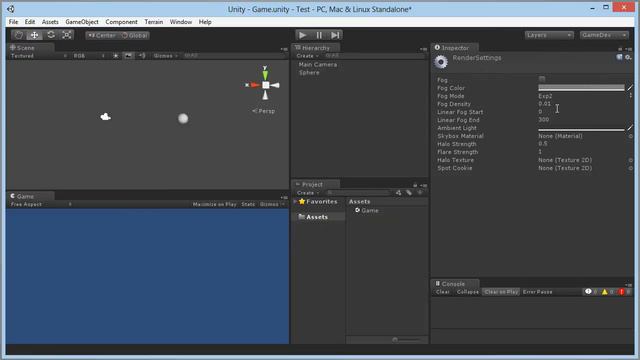The image size is (640, 360).
Task: Open the Component menu
Action: tap(121, 22)
